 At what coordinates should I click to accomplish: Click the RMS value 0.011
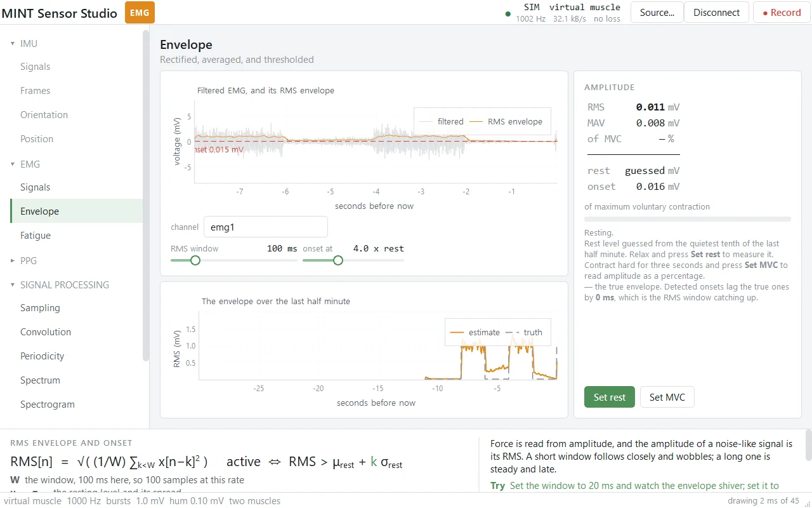(651, 107)
